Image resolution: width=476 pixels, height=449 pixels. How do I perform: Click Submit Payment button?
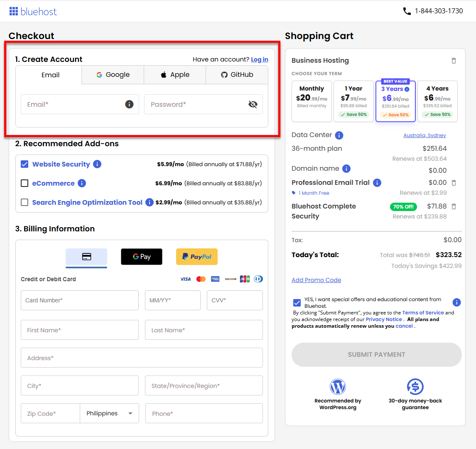coord(376,355)
